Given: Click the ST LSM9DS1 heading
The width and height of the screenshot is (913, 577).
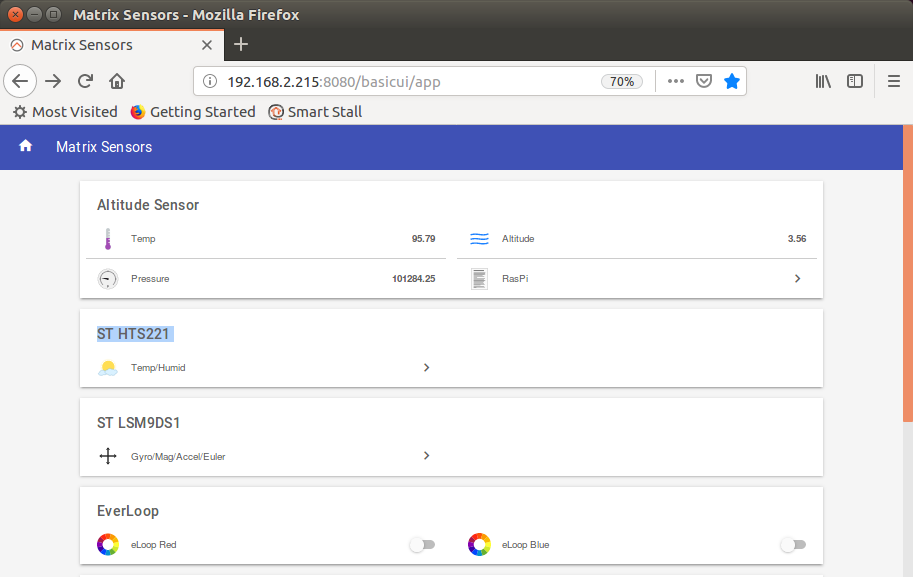Looking at the screenshot, I should pyautogui.click(x=139, y=423).
